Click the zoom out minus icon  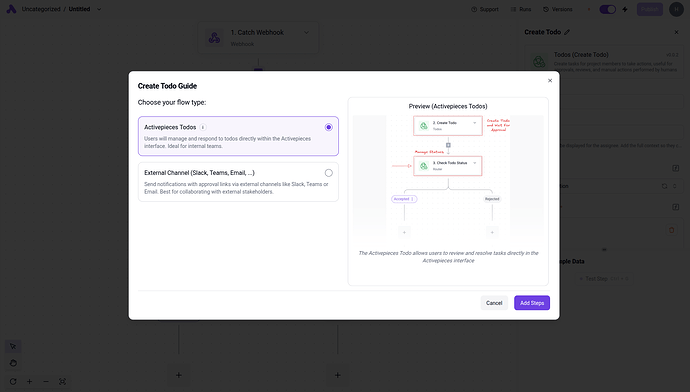46,381
